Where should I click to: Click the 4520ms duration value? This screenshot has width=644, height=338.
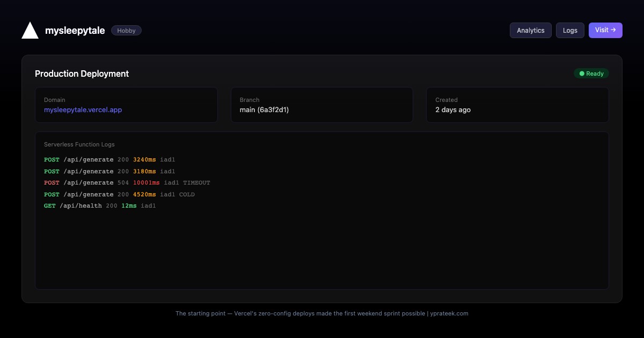(144, 195)
